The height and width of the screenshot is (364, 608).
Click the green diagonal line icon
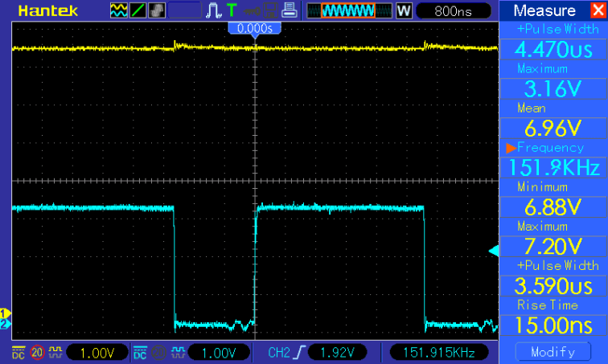(138, 10)
